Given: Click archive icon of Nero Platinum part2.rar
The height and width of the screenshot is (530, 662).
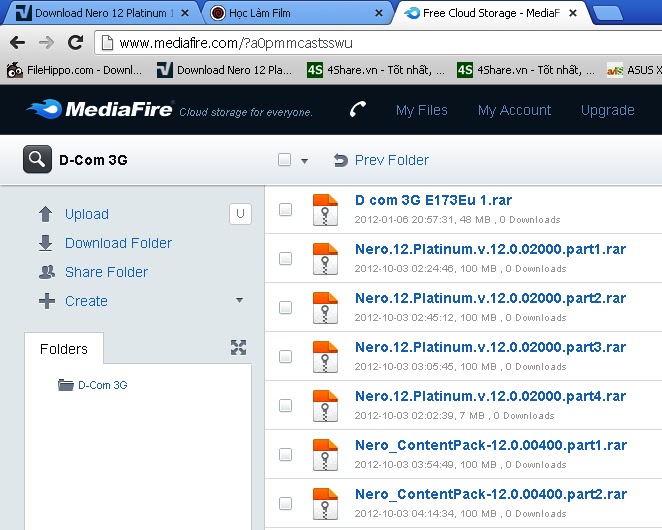Looking at the screenshot, I should [x=325, y=308].
